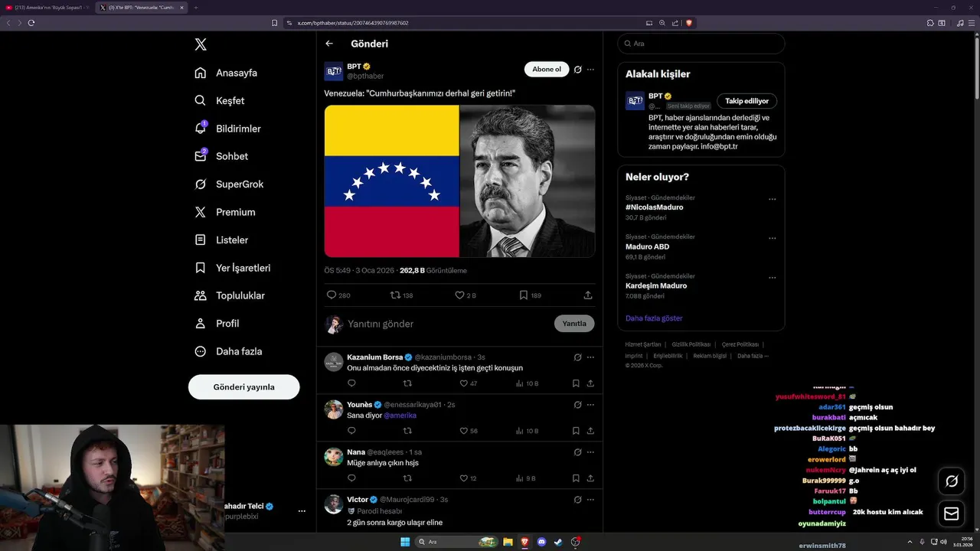Go back with the arrow next to Gönderi
The width and height of the screenshot is (980, 551).
(x=329, y=44)
